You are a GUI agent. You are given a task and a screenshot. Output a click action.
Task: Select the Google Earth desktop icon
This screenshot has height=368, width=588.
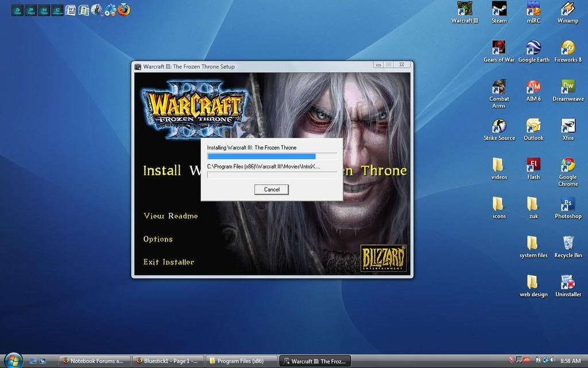pyautogui.click(x=533, y=51)
